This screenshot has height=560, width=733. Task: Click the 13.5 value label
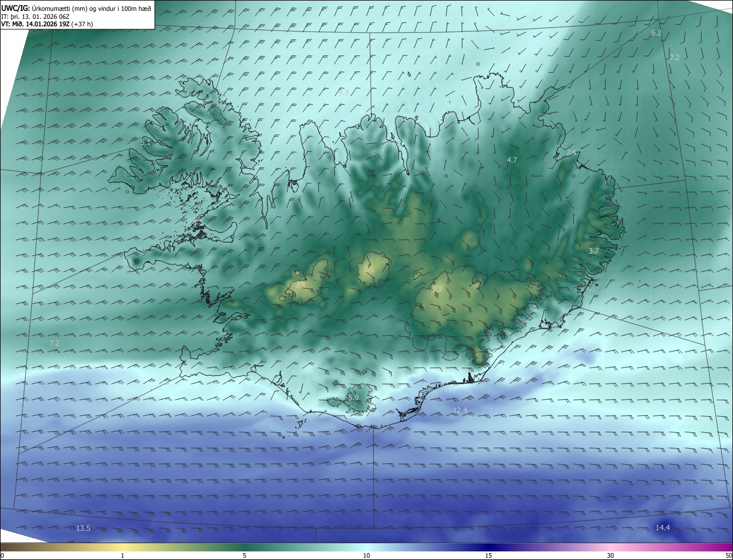[x=83, y=528]
